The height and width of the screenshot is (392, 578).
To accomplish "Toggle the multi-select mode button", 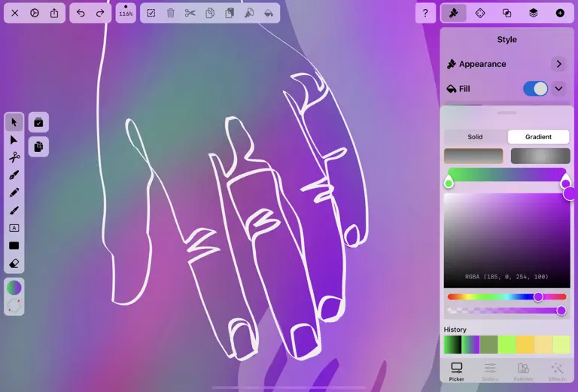I will pyautogui.click(x=38, y=123).
